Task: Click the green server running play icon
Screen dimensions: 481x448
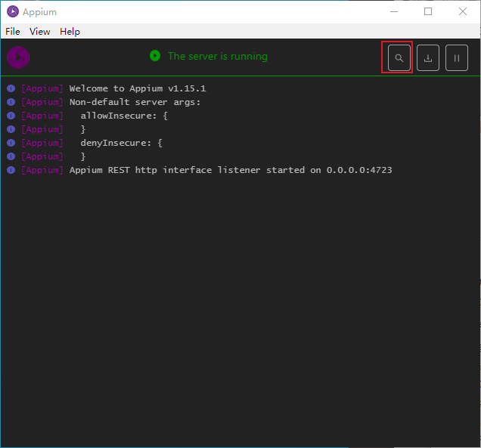Action: coord(155,56)
